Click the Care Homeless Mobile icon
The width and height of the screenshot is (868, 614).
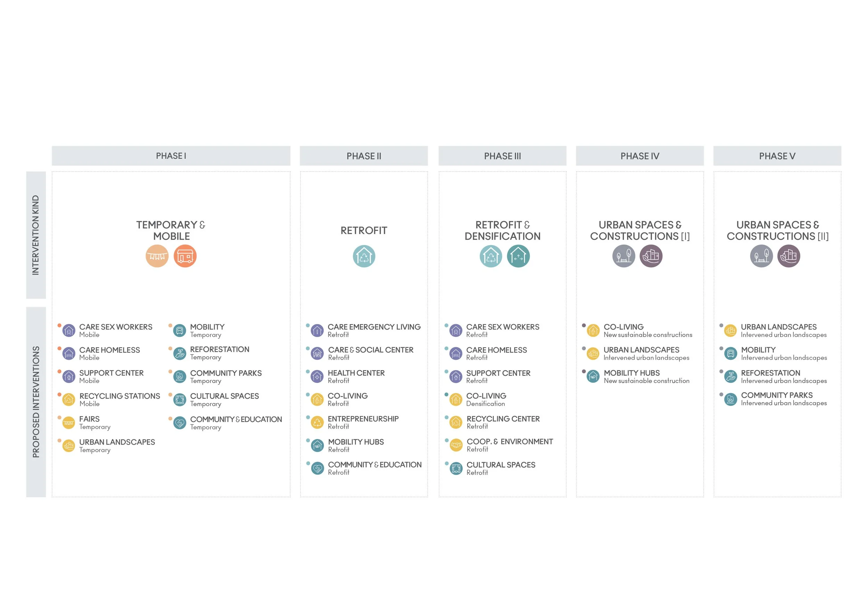pyautogui.click(x=68, y=354)
